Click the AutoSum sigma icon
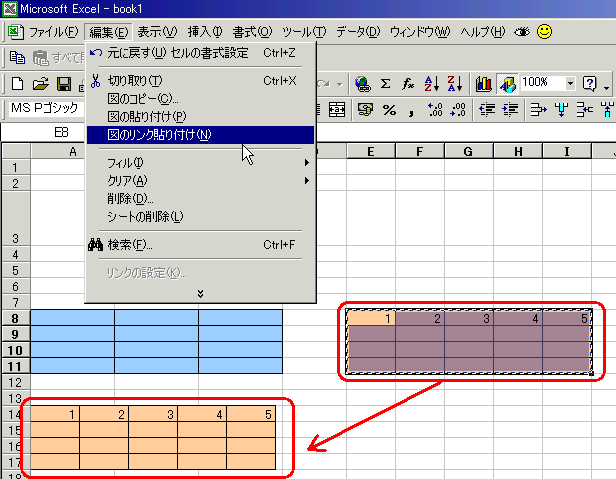 coord(385,83)
